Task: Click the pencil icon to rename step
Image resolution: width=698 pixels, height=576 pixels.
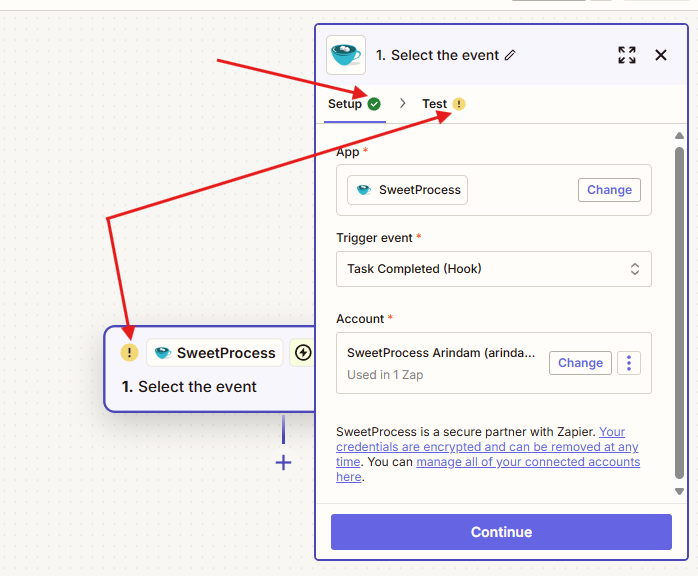Action: click(511, 55)
